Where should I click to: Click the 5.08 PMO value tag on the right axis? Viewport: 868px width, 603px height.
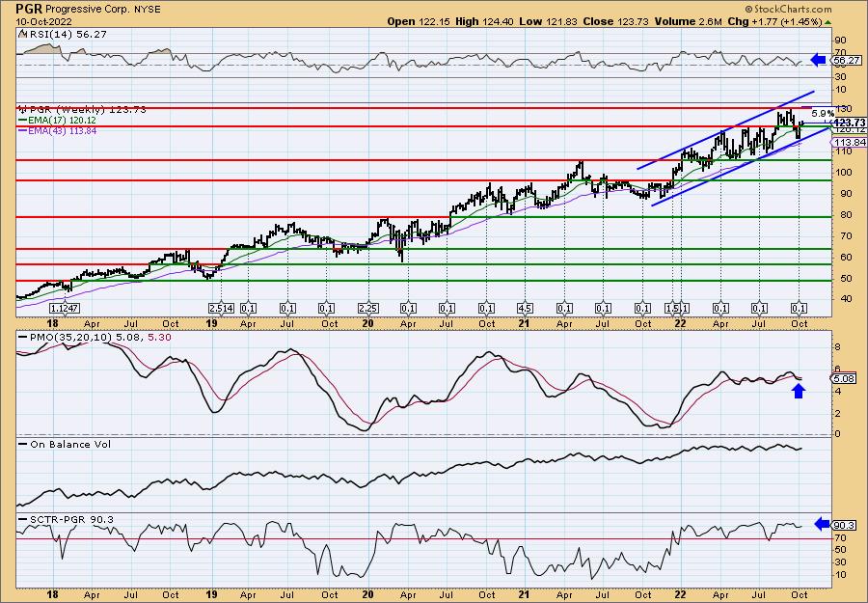[846, 379]
